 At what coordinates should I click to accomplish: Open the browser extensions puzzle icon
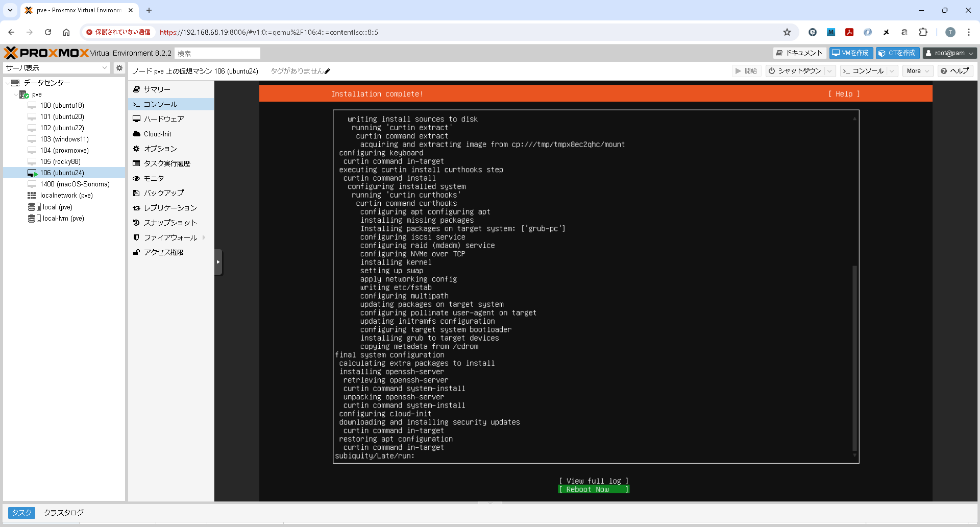coord(923,32)
